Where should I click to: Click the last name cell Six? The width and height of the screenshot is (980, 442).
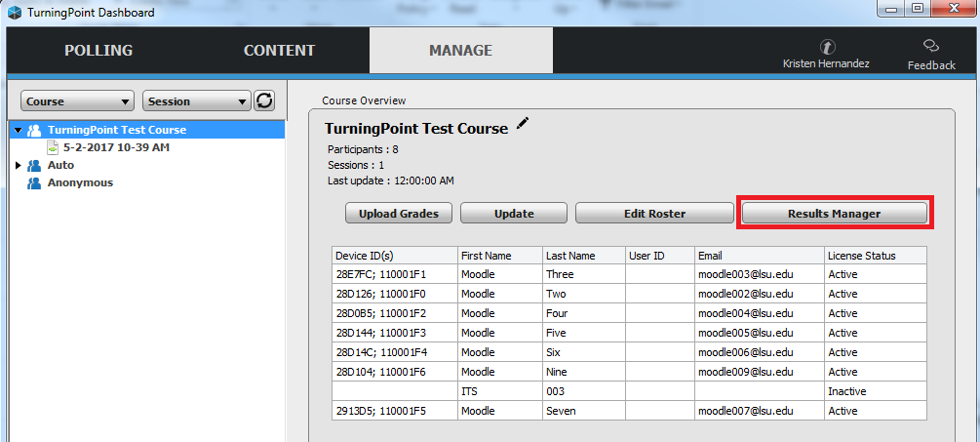pyautogui.click(x=584, y=352)
